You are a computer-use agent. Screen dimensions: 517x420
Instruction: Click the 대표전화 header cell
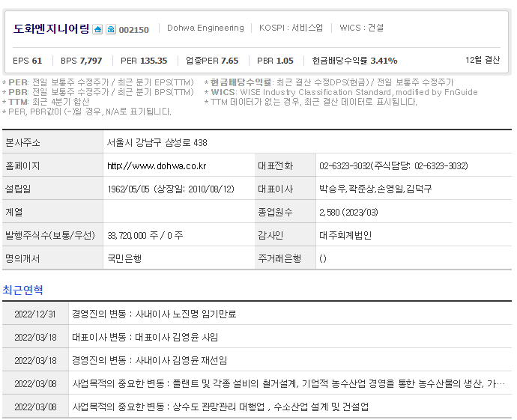coord(285,165)
